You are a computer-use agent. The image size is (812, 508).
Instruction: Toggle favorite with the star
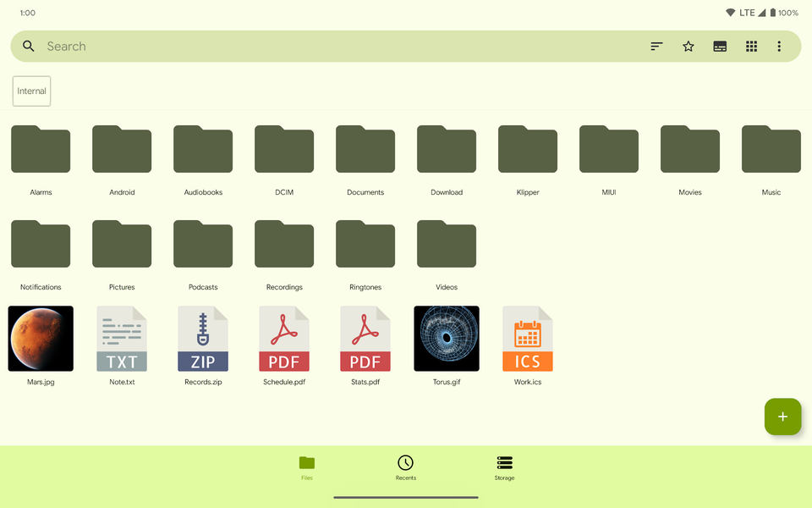click(x=689, y=47)
